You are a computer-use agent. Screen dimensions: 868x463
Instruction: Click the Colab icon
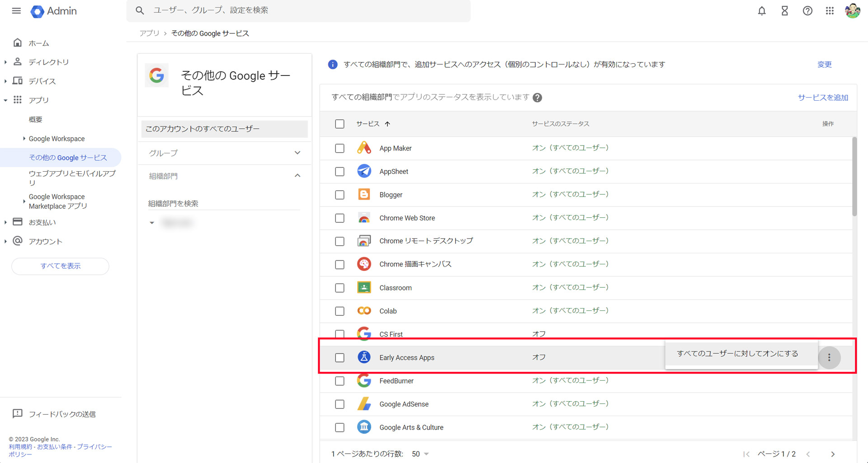[364, 311]
